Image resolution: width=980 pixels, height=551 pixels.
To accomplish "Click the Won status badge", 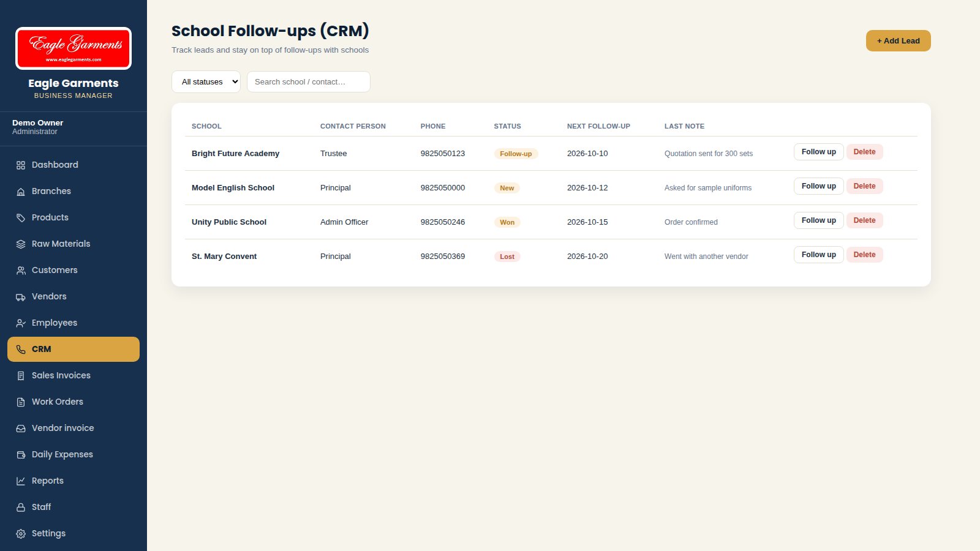I will coord(507,222).
